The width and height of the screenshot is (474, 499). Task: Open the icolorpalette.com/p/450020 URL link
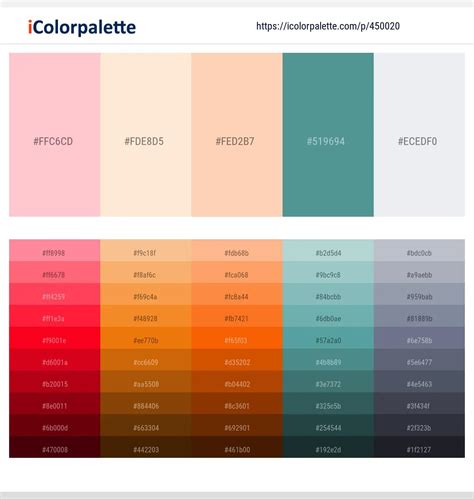[x=328, y=26]
